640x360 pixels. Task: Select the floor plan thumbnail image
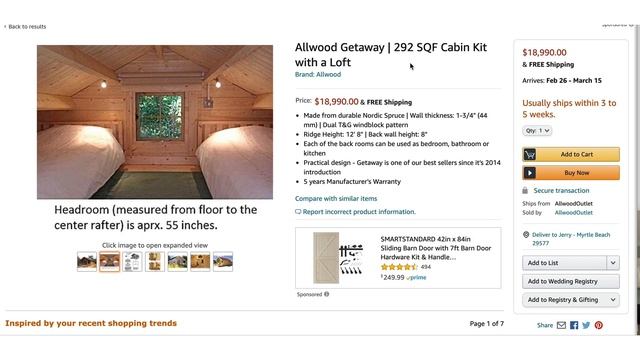[x=132, y=262]
